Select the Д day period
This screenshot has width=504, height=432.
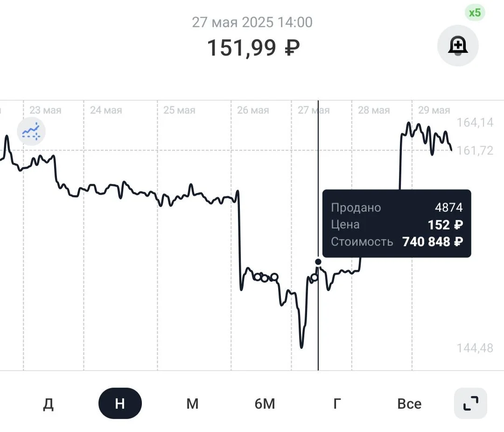(x=48, y=404)
